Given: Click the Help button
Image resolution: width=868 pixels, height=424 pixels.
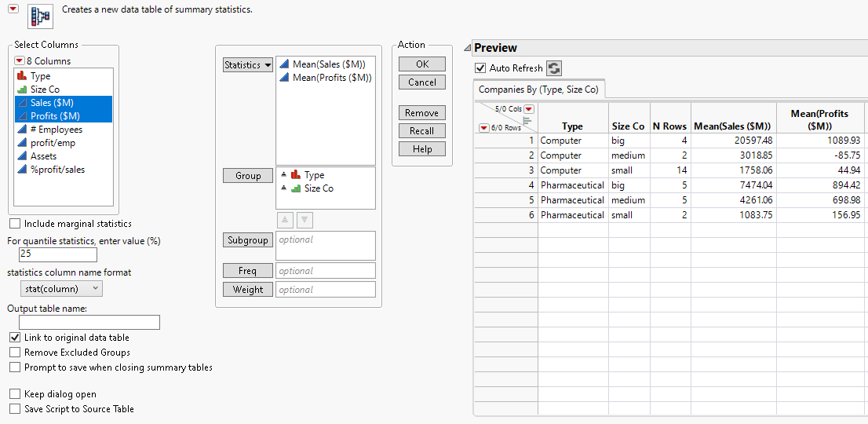Looking at the screenshot, I should pyautogui.click(x=421, y=149).
